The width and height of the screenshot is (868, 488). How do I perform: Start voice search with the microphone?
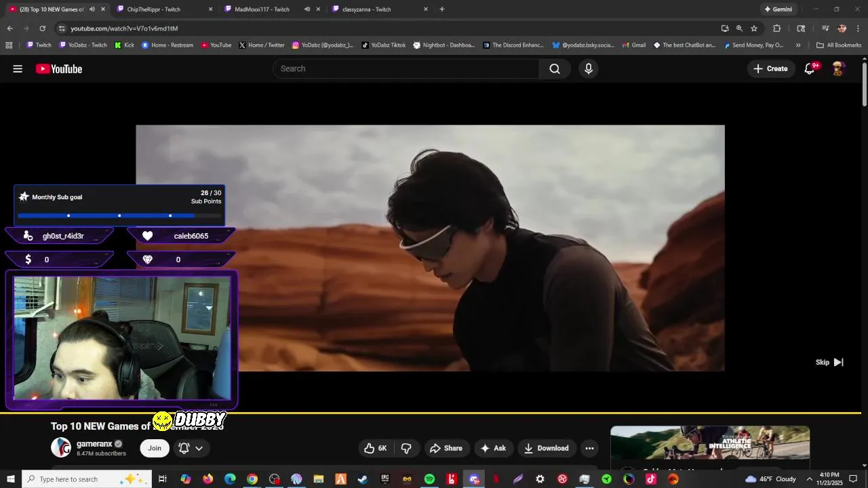pos(589,68)
